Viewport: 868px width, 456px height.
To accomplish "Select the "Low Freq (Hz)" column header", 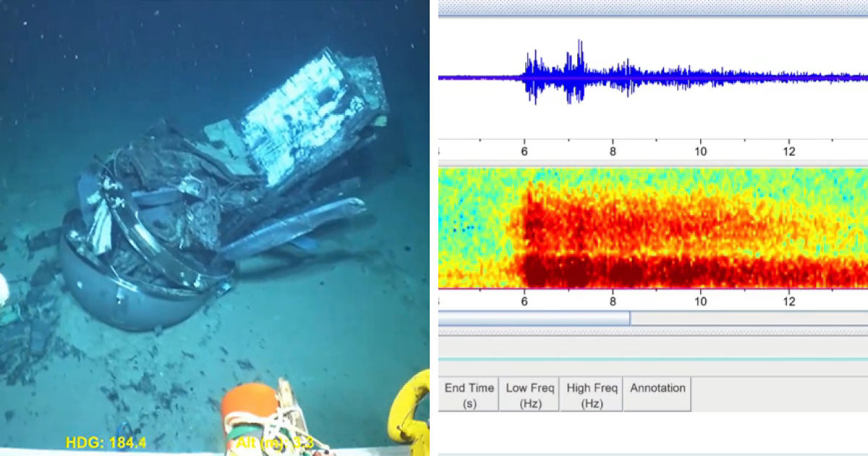I will 531,393.
